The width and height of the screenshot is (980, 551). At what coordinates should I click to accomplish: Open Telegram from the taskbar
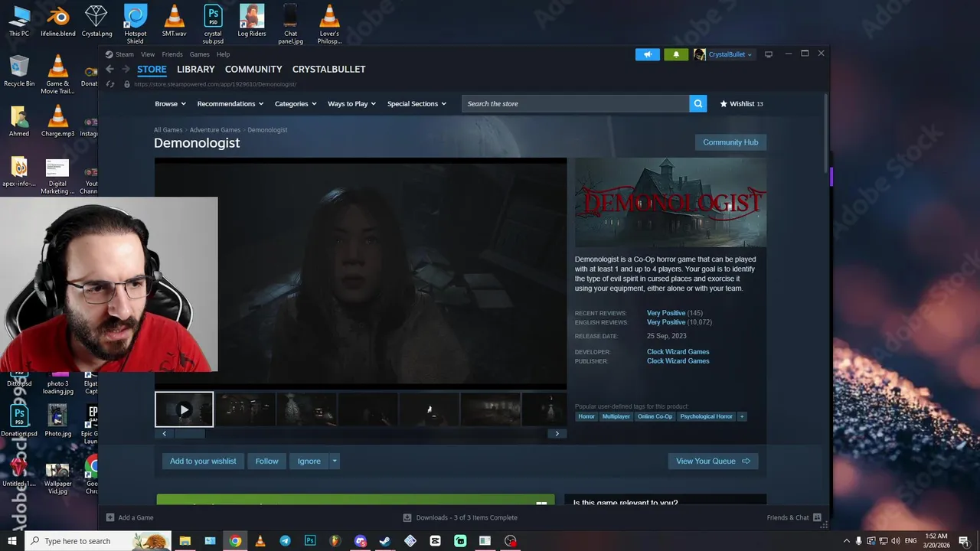[285, 541]
